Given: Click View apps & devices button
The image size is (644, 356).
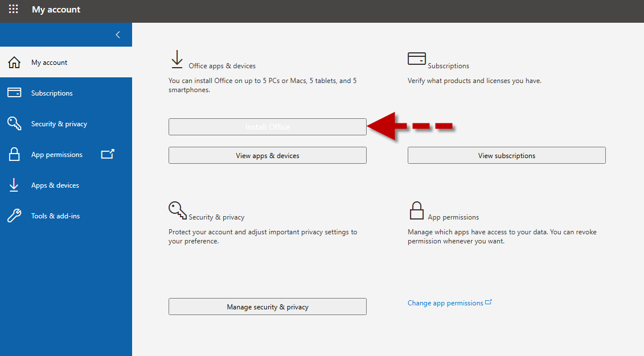Looking at the screenshot, I should tap(268, 155).
